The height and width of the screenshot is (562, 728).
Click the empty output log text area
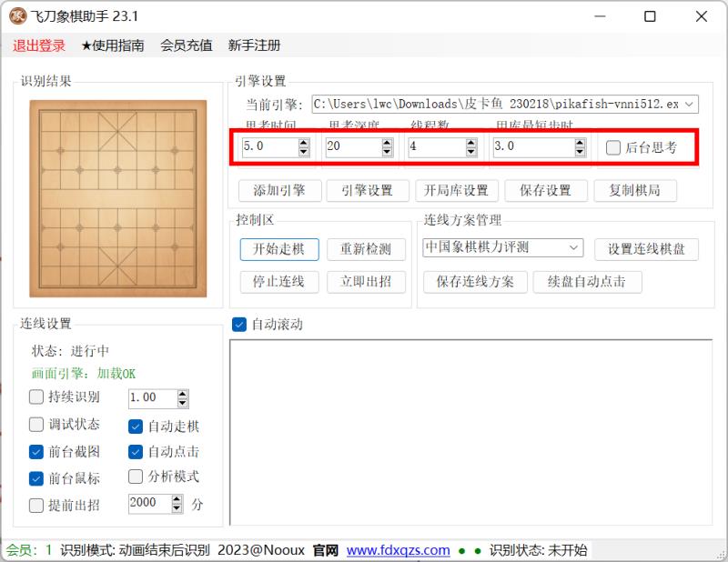coord(471,432)
